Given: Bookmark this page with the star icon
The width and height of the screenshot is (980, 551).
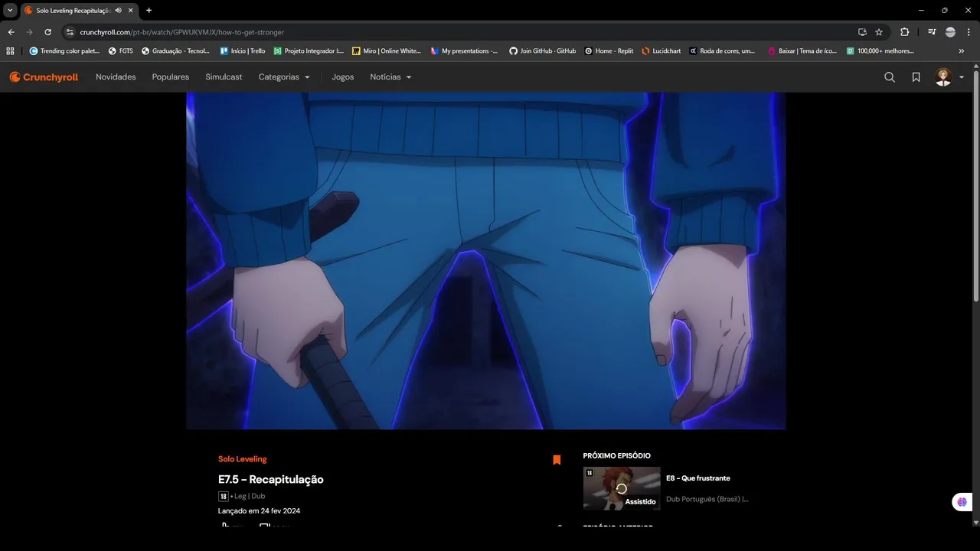Looking at the screenshot, I should 879,32.
